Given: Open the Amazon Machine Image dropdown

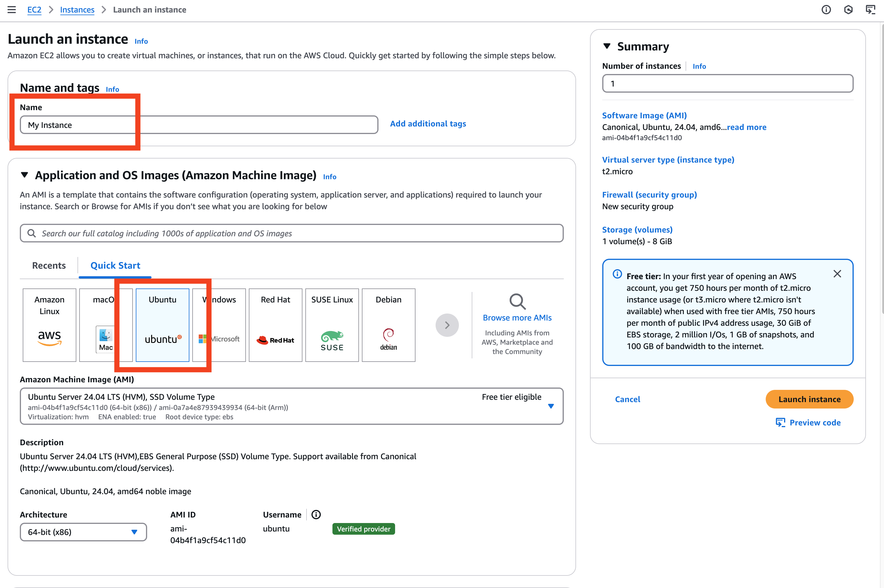Looking at the screenshot, I should pos(292,406).
